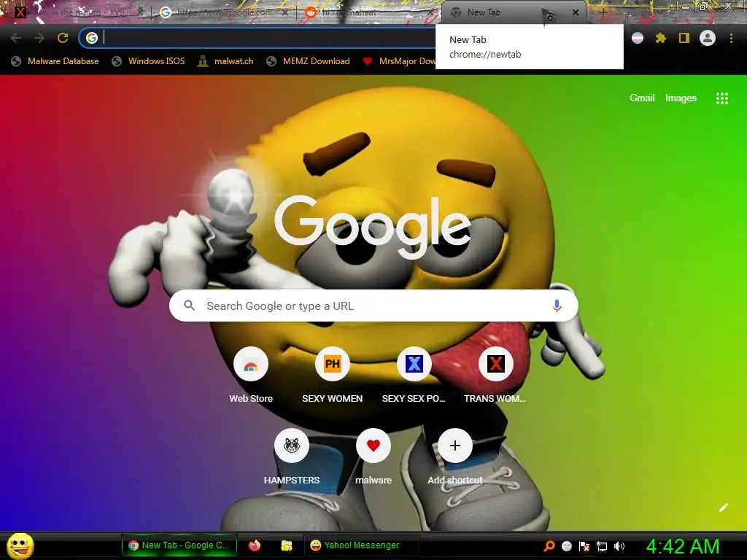Screen dimensions: 747x560
Task: Open the MrsMajor bookmark with heart icon
Action: point(399,61)
